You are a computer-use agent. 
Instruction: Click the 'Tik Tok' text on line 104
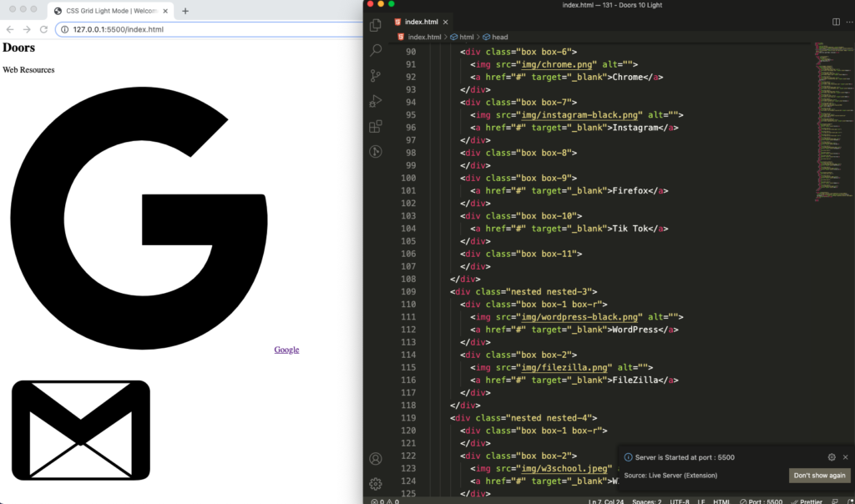[x=630, y=229]
